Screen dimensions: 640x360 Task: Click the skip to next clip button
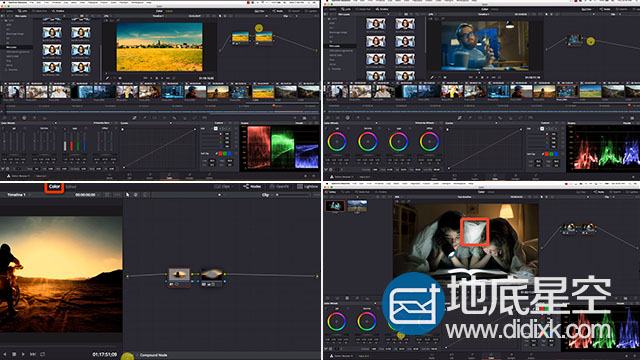[33, 354]
